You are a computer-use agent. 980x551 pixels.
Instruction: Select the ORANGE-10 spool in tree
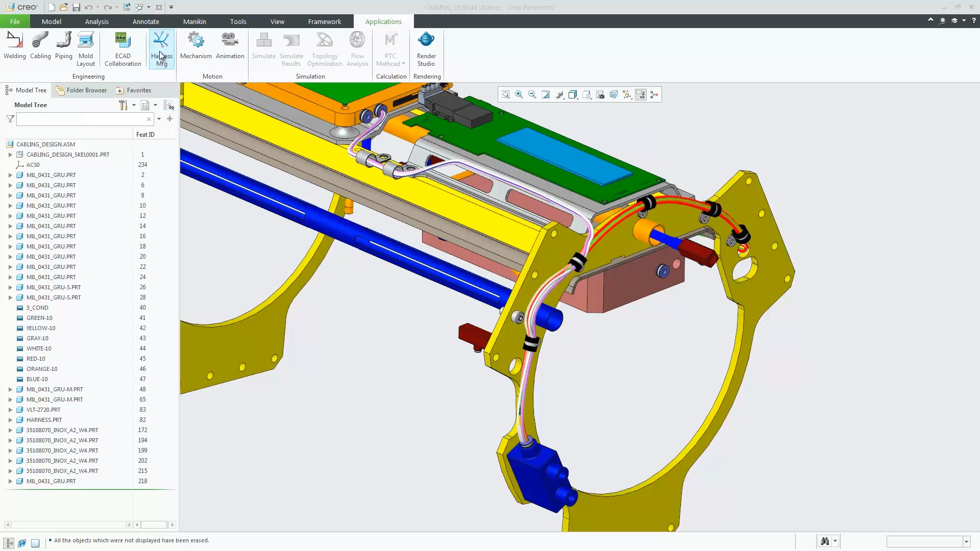[42, 369]
